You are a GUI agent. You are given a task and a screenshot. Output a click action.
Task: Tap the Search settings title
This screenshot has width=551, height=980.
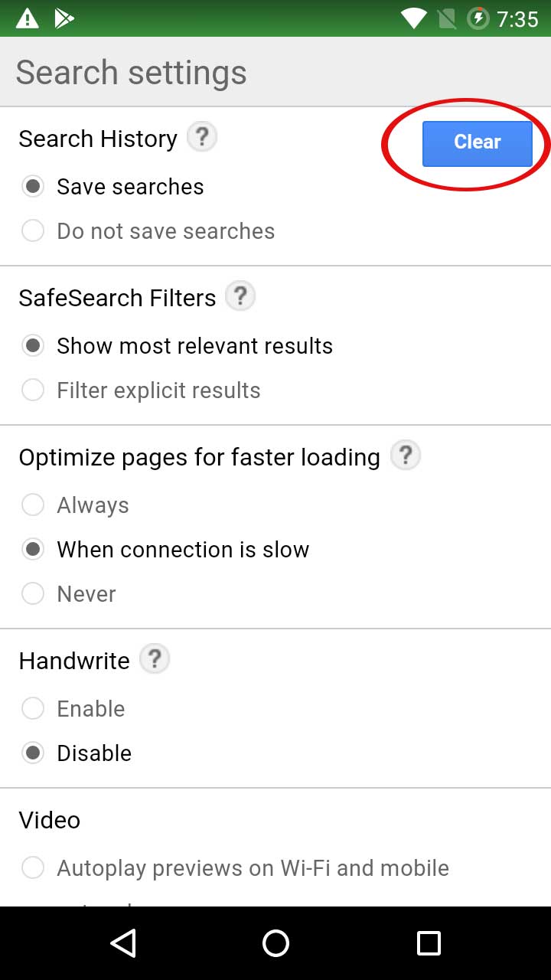click(x=130, y=72)
